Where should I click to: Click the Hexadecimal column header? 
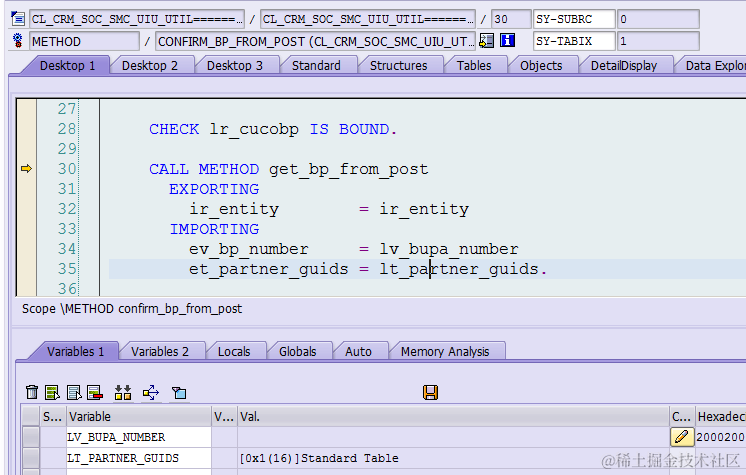click(x=720, y=416)
